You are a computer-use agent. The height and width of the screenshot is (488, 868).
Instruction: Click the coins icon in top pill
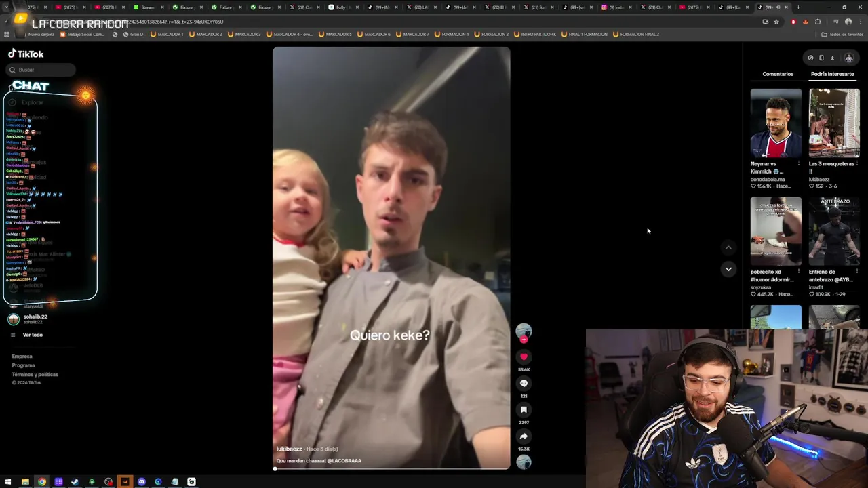pyautogui.click(x=810, y=58)
